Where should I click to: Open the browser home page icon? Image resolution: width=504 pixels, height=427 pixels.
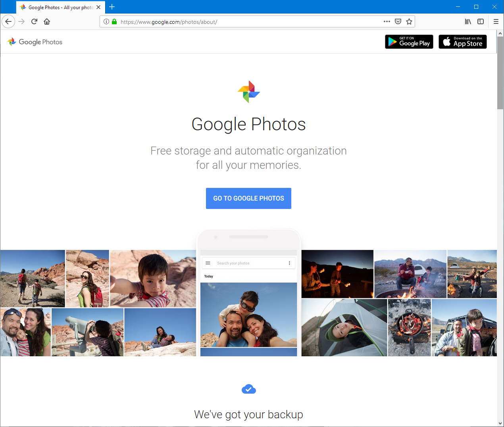[x=47, y=21]
